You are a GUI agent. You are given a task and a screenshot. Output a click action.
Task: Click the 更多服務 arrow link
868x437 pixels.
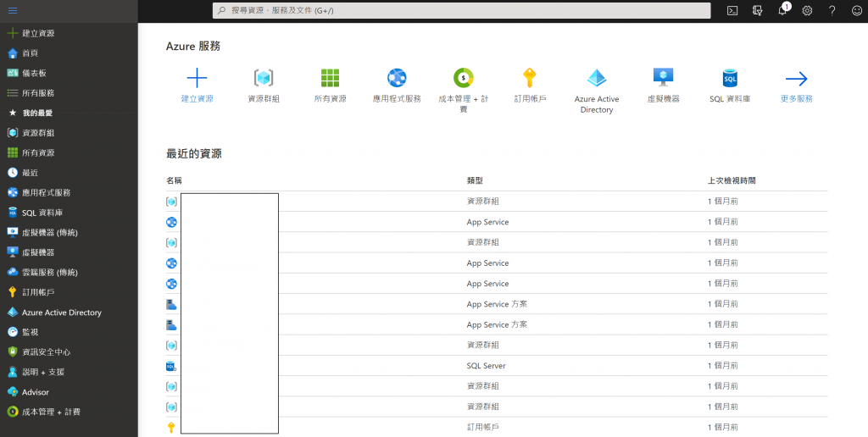coord(797,86)
